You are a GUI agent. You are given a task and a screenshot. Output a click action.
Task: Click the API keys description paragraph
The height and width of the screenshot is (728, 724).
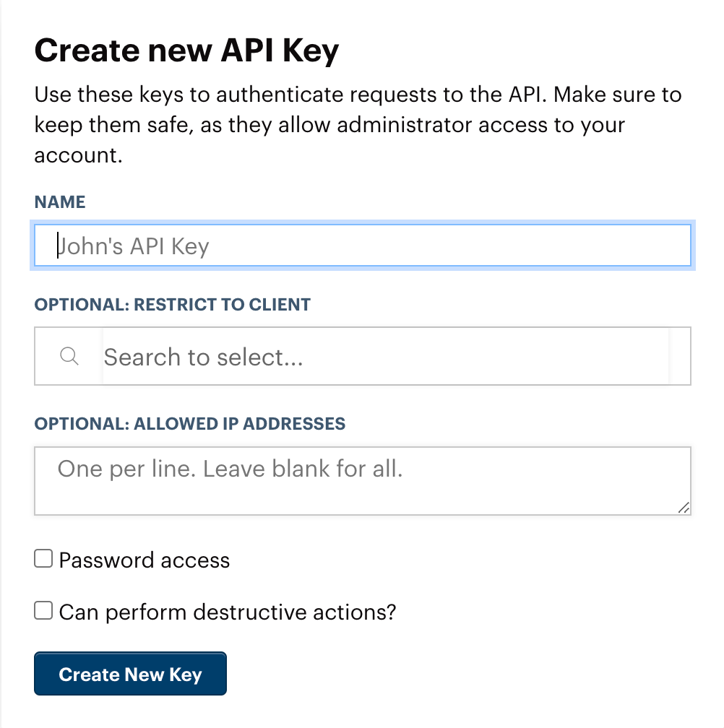tap(358, 124)
